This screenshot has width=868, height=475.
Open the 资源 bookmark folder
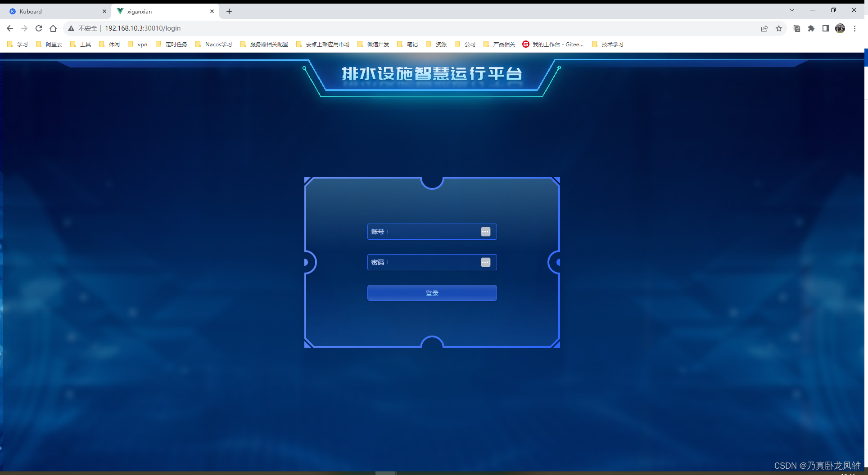[x=436, y=44]
